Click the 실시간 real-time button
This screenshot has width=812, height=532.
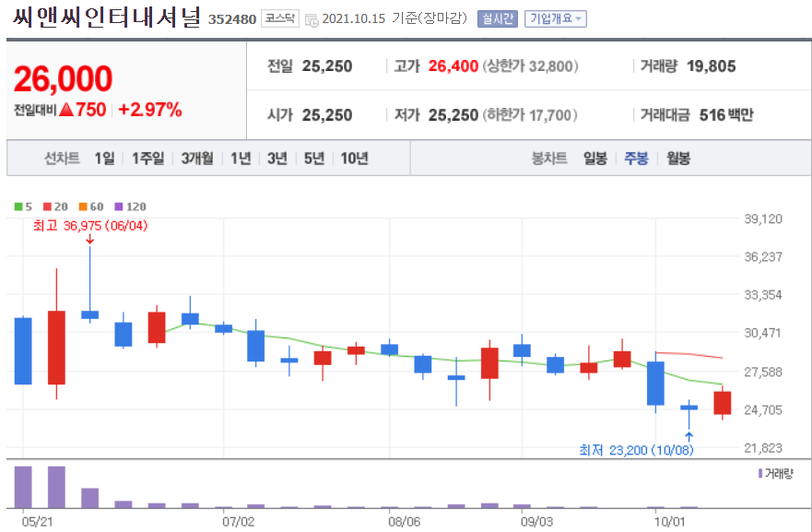[x=497, y=19]
